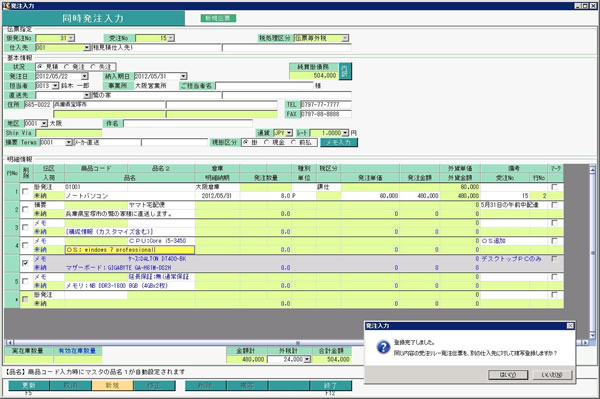Viewport: 600px width, 399px height.
Task: Click the はい (Yes) button in the dialog
Action: [x=508, y=375]
